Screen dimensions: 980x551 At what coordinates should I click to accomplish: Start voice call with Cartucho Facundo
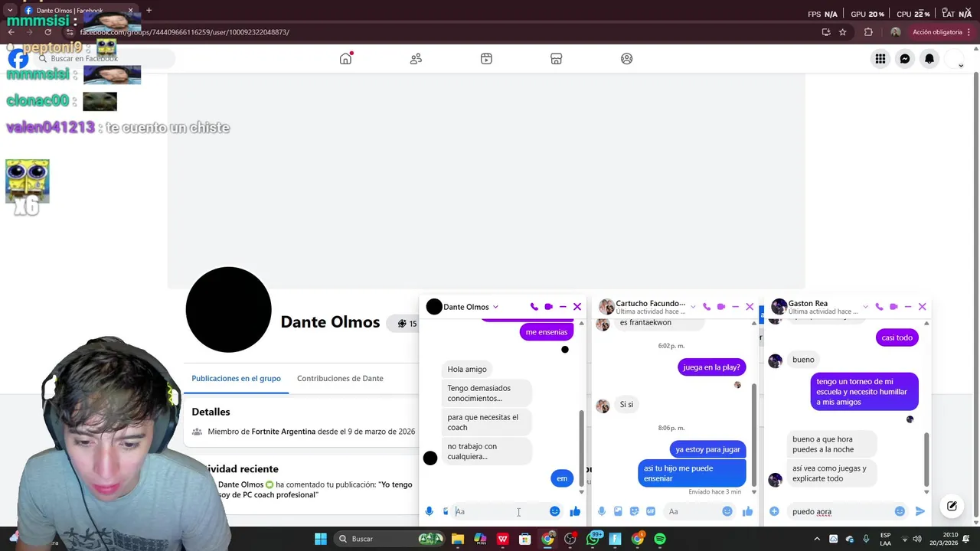[707, 307]
